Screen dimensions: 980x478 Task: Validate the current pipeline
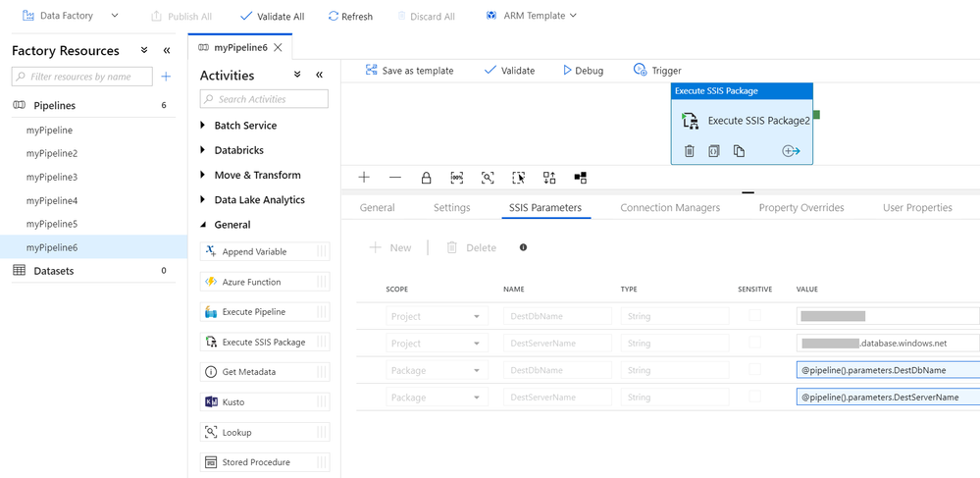(509, 71)
